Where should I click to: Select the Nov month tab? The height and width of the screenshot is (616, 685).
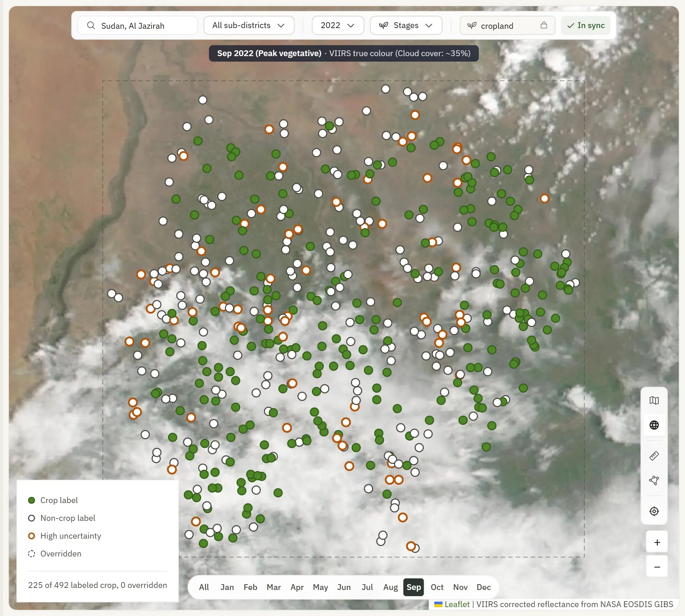click(x=460, y=587)
